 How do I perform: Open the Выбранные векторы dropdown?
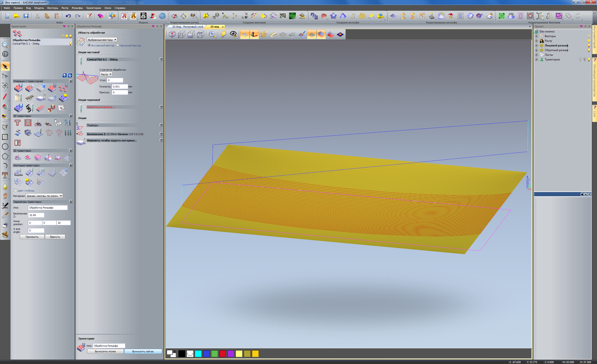click(102, 40)
